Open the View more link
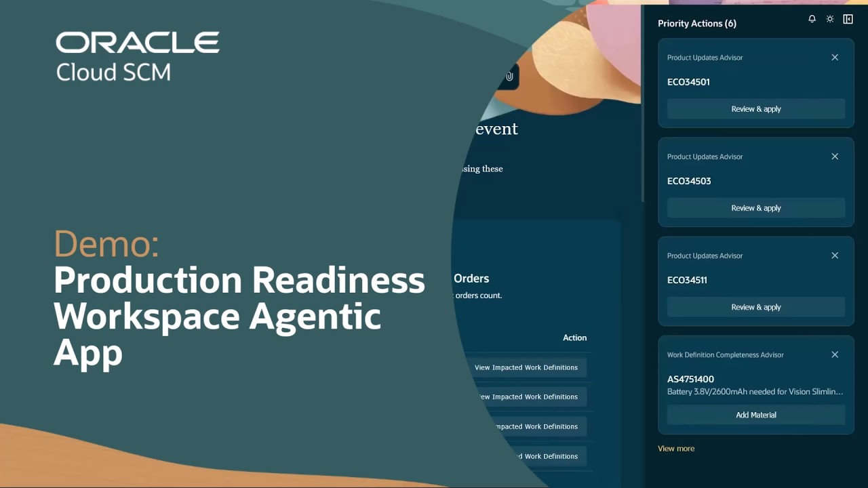Screen dimensions: 868x488 (676, 449)
